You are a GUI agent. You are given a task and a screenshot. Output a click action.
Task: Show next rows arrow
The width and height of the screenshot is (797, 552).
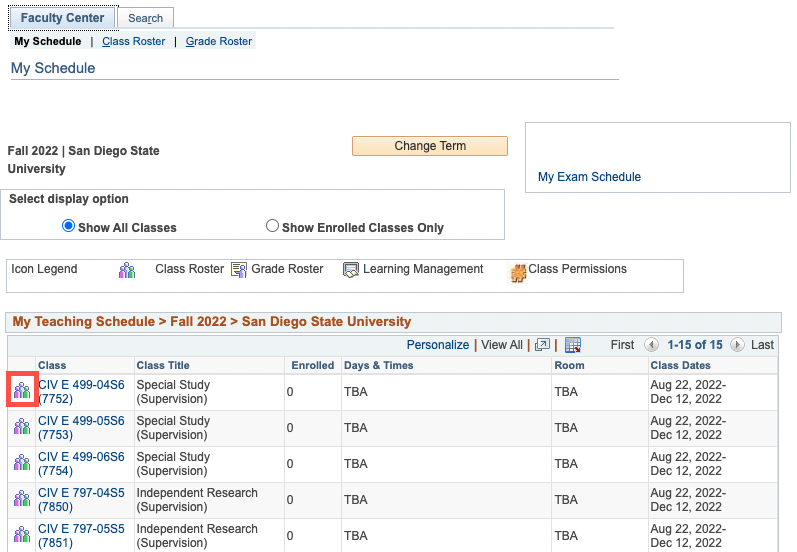pos(737,345)
